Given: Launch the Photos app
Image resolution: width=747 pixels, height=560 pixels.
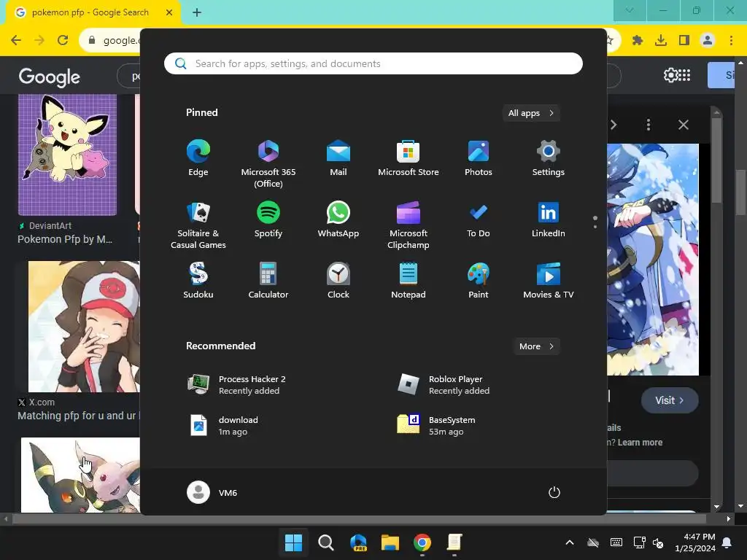Looking at the screenshot, I should coord(479,158).
